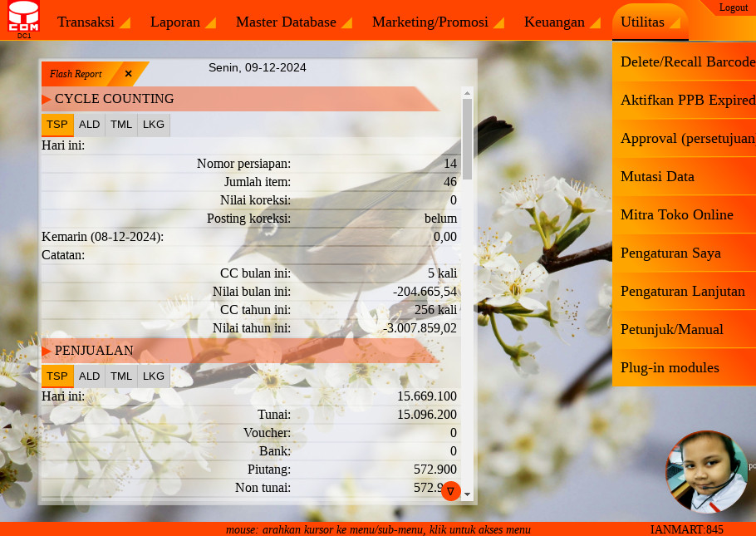Screen dimensions: 756x536
Task: Click the orange round down-triangle button
Action: (450, 491)
